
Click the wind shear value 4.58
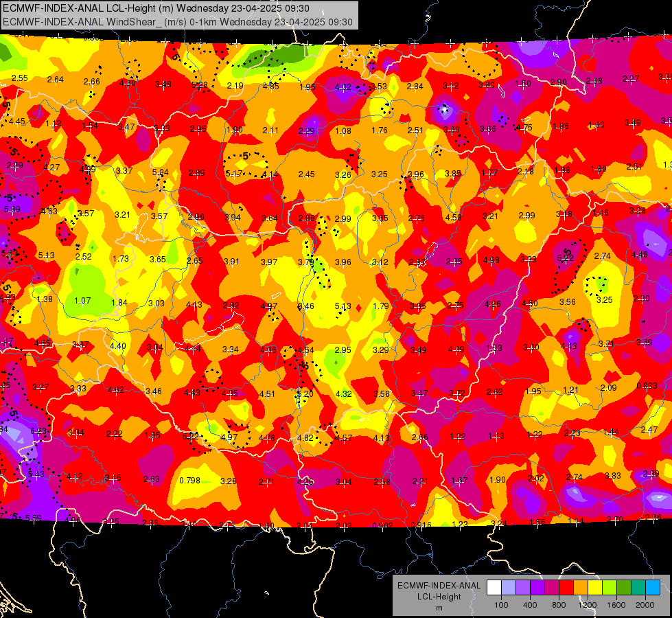point(454,217)
